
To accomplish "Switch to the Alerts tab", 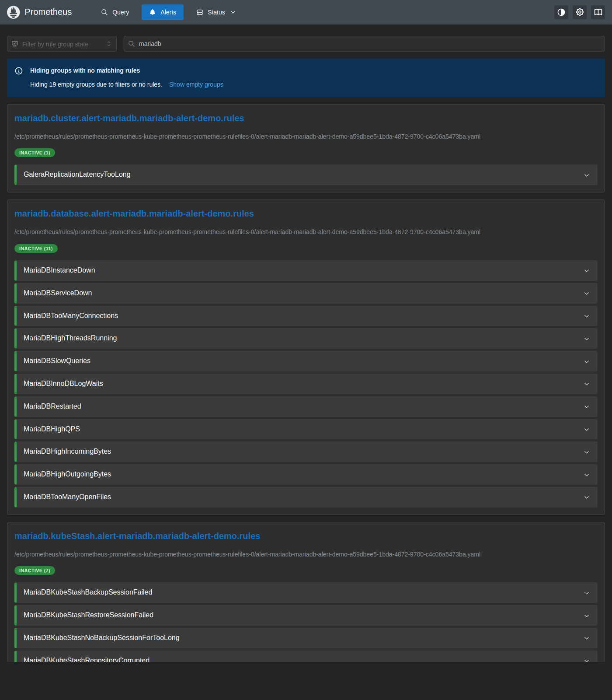I will (x=163, y=12).
